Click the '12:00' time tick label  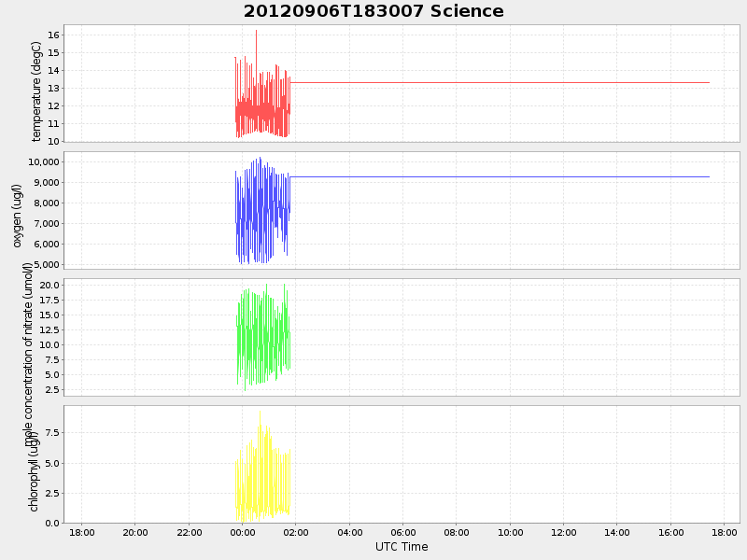(564, 532)
